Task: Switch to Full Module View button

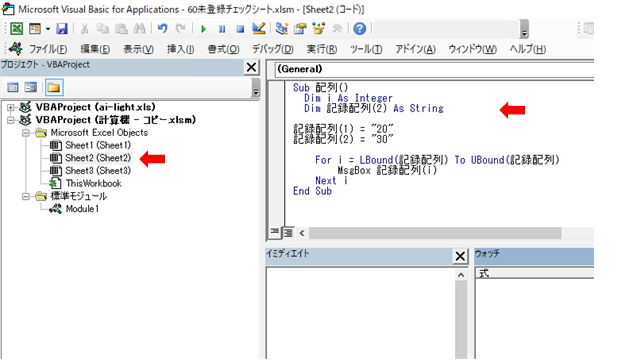Action: tap(288, 233)
